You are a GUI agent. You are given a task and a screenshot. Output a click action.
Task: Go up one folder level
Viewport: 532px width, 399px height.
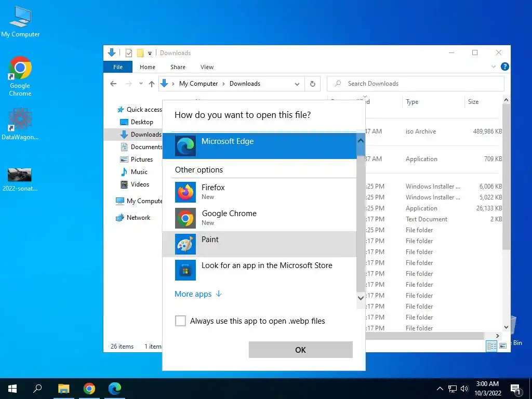[x=152, y=84]
